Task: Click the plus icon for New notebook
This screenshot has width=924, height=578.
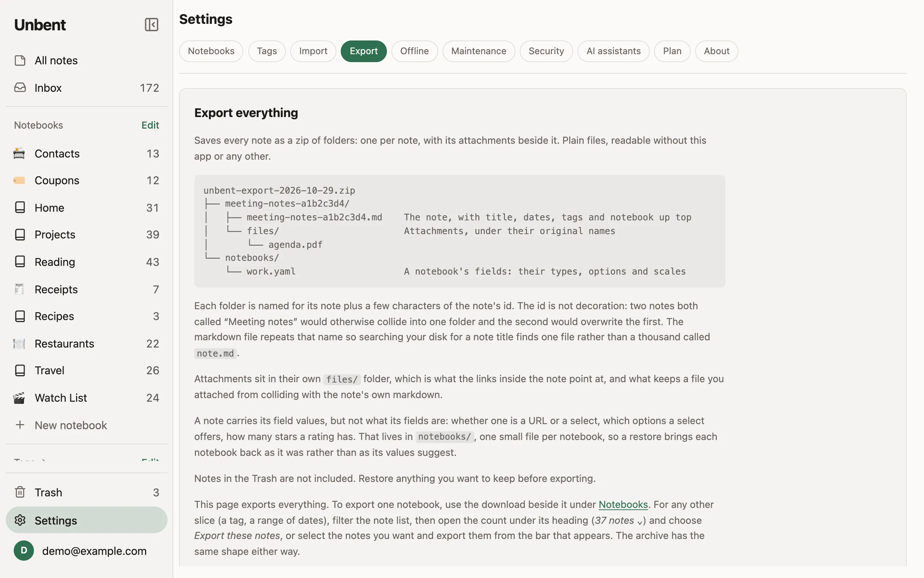Action: point(20,425)
